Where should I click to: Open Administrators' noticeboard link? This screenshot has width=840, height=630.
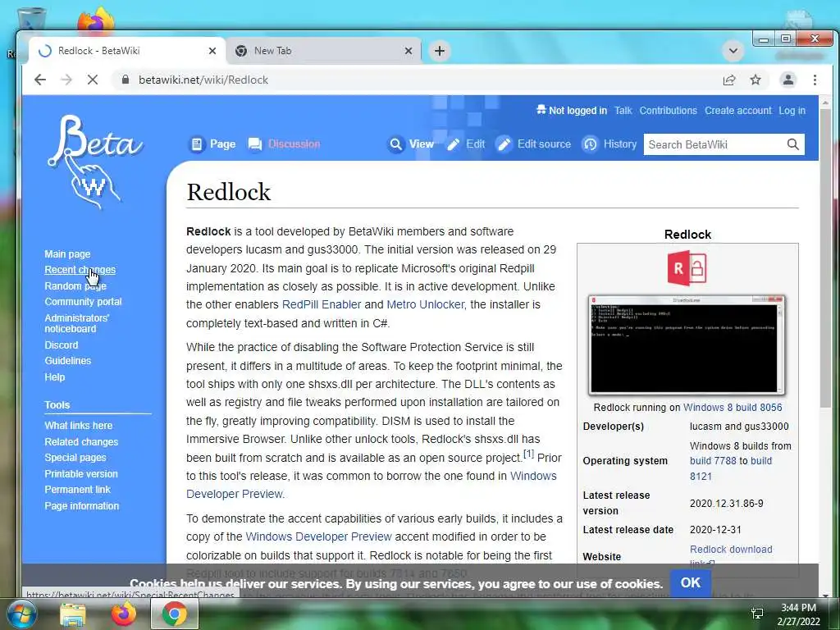click(x=76, y=323)
